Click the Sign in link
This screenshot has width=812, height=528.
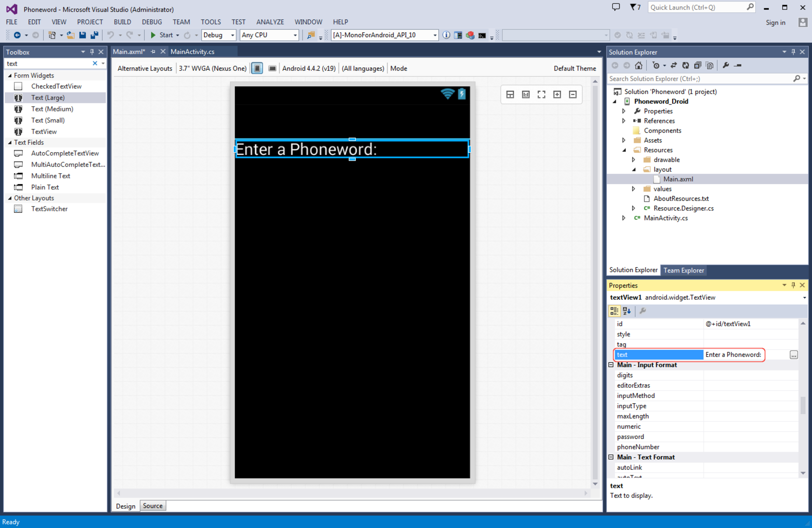click(x=775, y=22)
